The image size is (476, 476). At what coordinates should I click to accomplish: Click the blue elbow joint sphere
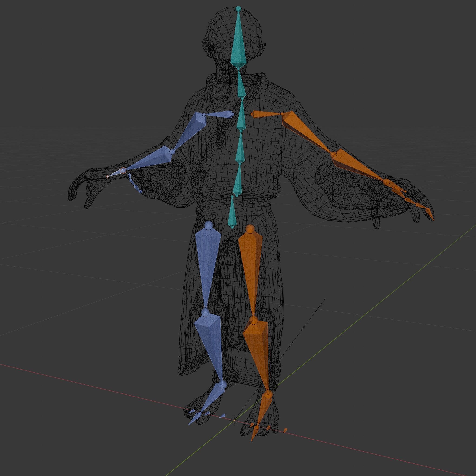pyautogui.click(x=172, y=151)
